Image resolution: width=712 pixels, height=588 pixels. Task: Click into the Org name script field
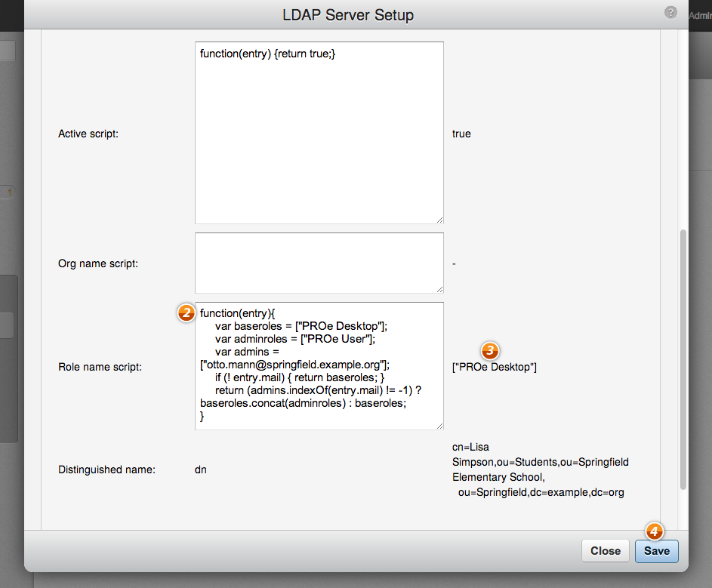click(319, 263)
